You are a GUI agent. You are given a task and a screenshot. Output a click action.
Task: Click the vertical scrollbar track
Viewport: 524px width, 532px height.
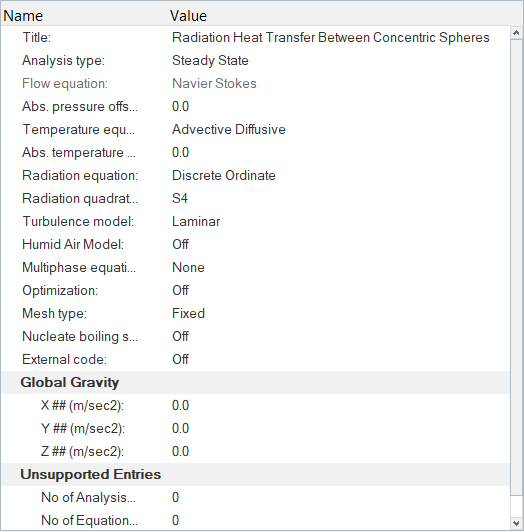coord(516,278)
